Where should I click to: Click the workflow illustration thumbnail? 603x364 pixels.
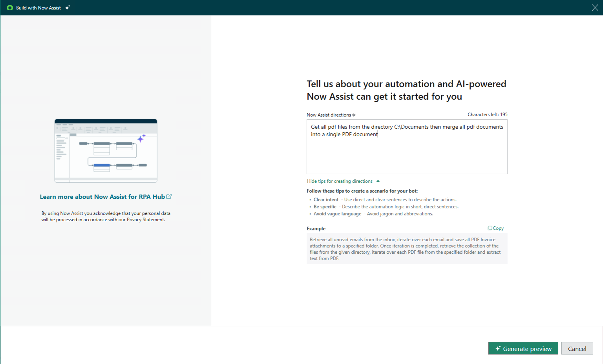click(106, 151)
